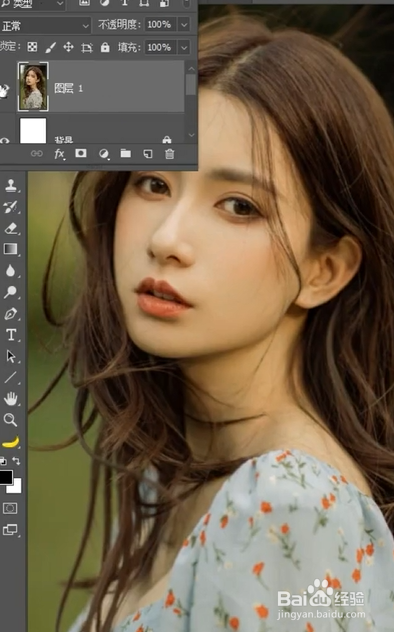Select the Type tool
The height and width of the screenshot is (632, 394).
(11, 335)
